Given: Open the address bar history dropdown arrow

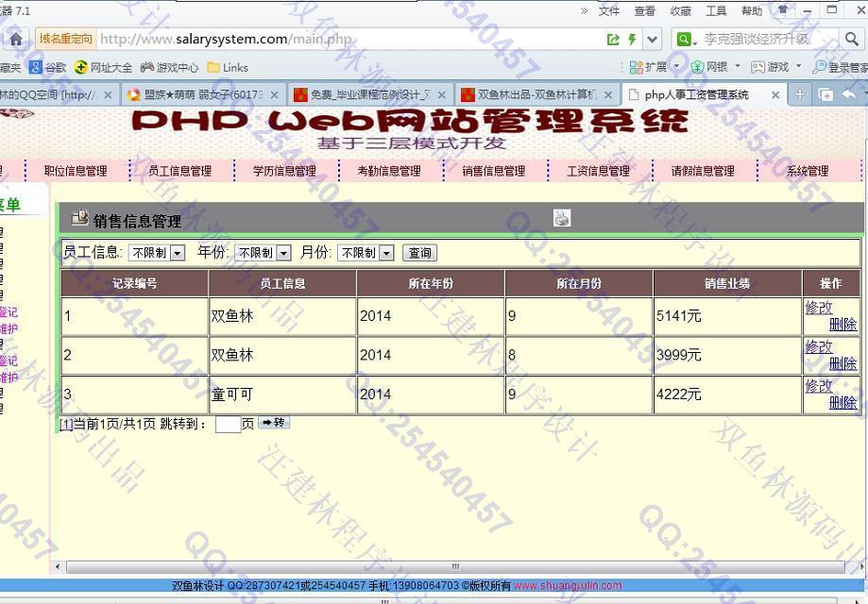Looking at the screenshot, I should point(653,40).
